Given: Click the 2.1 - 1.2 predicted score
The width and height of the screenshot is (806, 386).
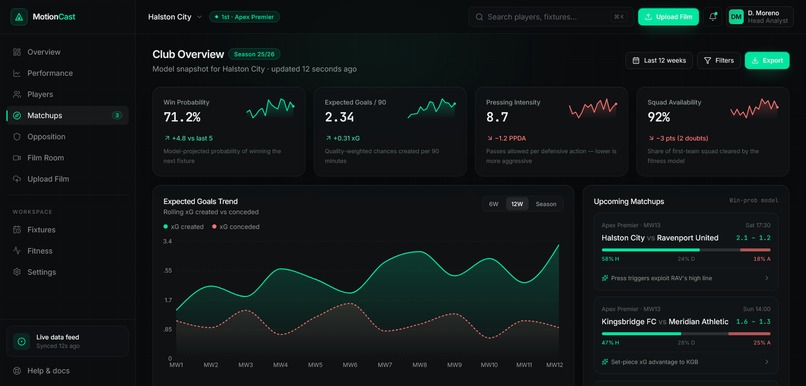Looking at the screenshot, I should click(x=753, y=238).
